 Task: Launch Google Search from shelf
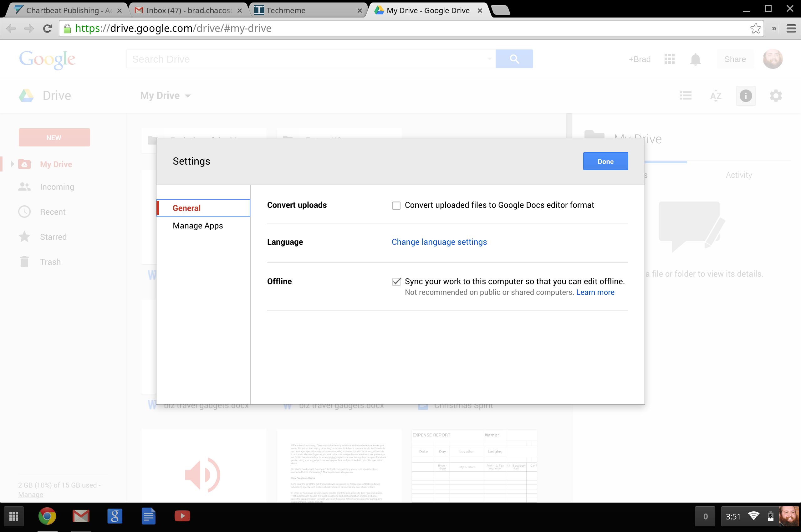pos(115,516)
